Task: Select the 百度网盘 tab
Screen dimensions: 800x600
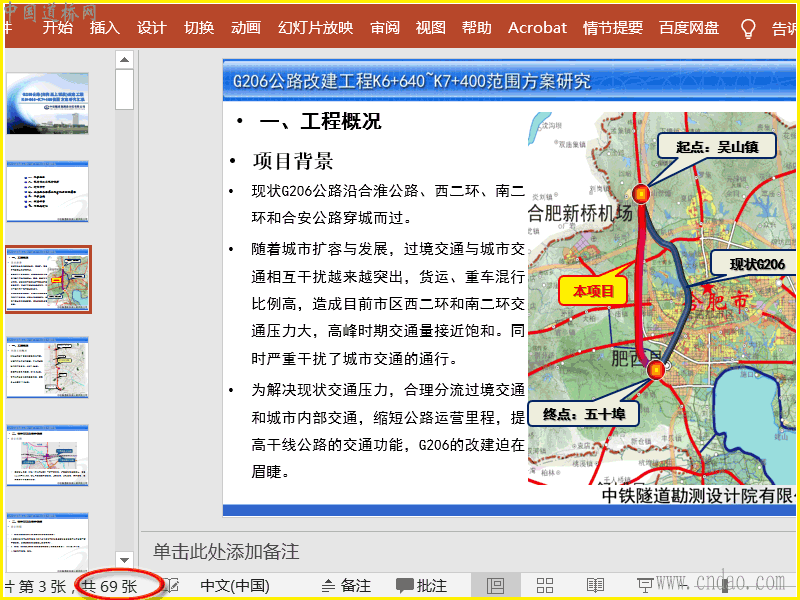Action: [693, 28]
